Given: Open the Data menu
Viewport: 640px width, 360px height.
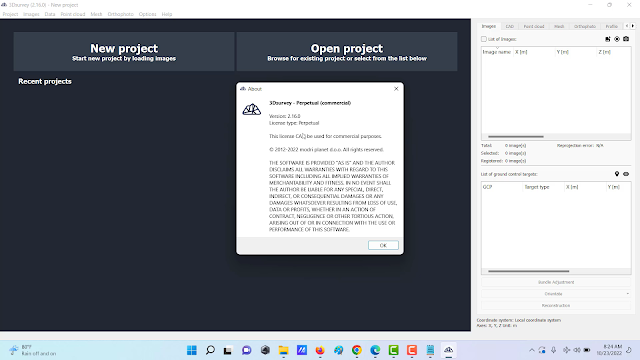Looking at the screenshot, I should (x=50, y=14).
